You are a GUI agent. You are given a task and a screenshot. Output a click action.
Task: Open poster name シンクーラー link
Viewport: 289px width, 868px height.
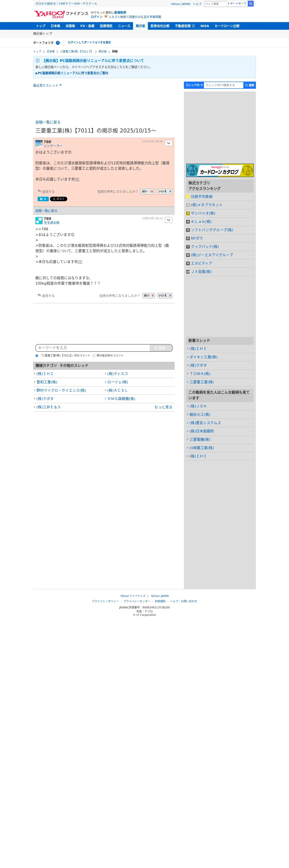(x=53, y=146)
